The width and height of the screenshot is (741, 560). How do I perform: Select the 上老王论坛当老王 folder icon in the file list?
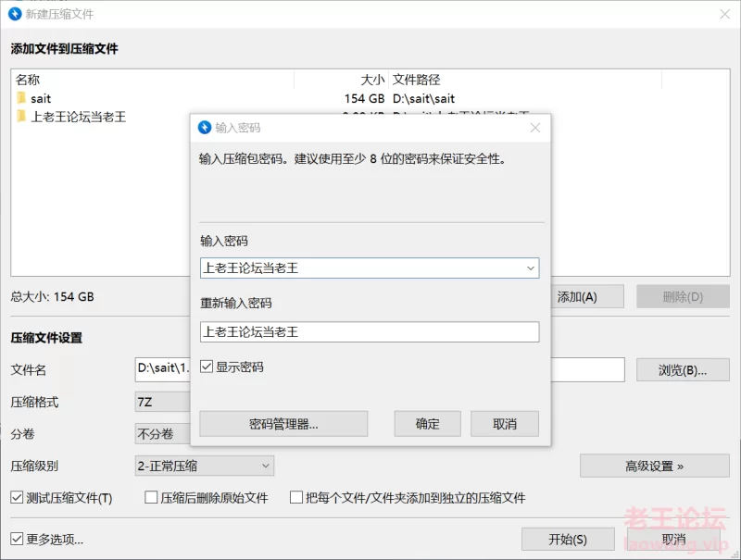(x=21, y=116)
